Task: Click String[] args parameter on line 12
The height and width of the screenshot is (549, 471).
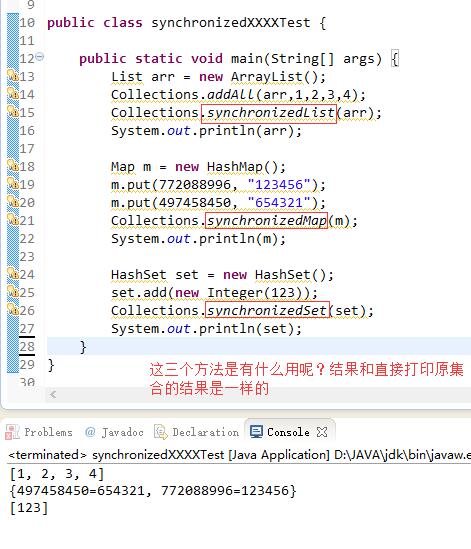Action: (323, 59)
